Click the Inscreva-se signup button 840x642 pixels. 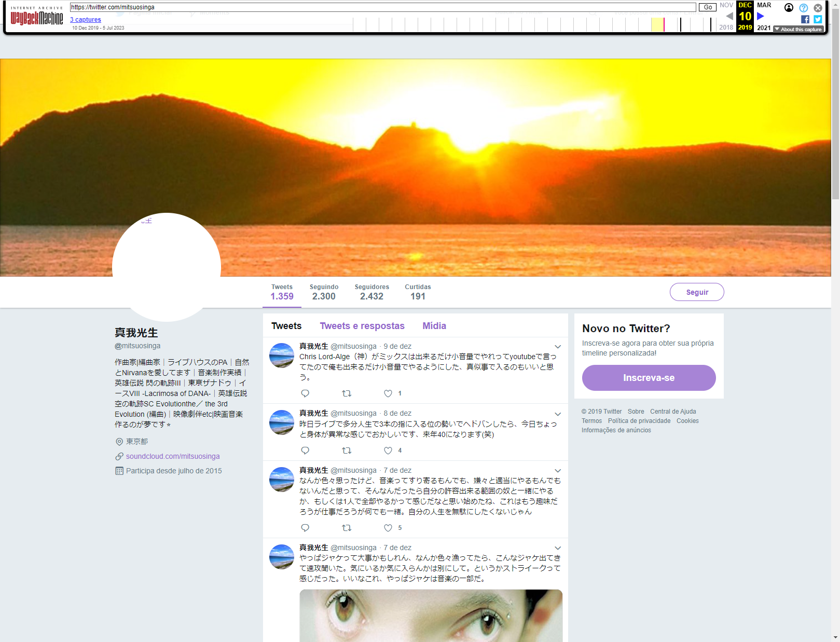[x=649, y=378]
